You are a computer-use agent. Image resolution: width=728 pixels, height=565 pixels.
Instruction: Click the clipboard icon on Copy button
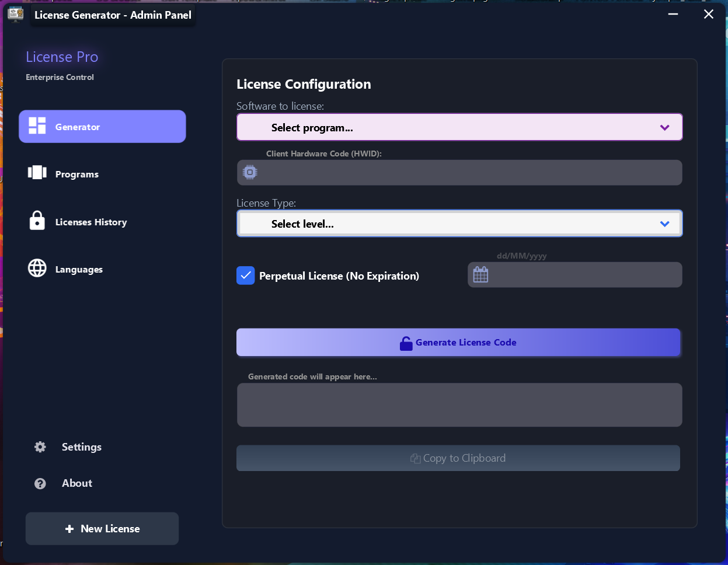416,458
